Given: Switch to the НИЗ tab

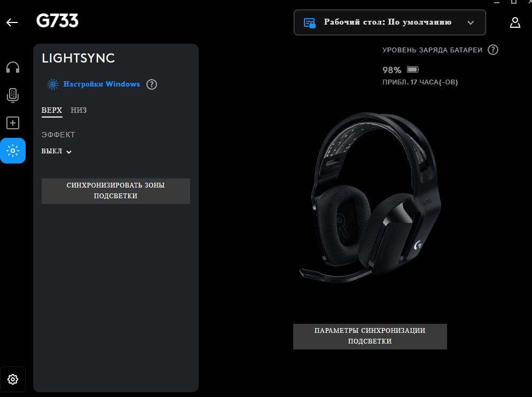Looking at the screenshot, I should click(x=79, y=110).
